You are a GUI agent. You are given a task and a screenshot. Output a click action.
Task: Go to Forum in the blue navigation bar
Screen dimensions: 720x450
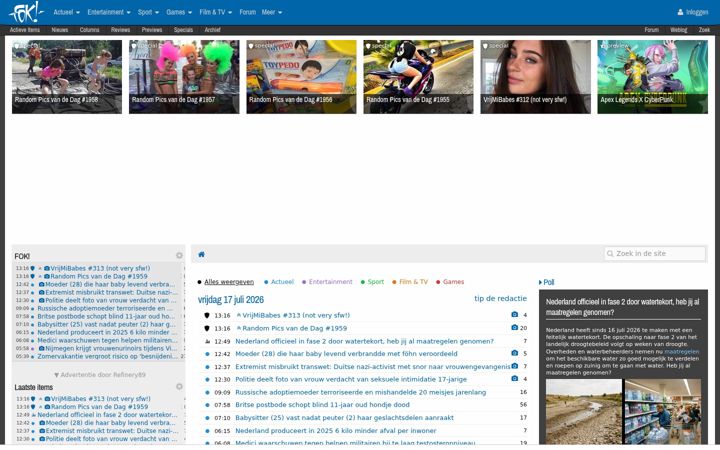[248, 12]
